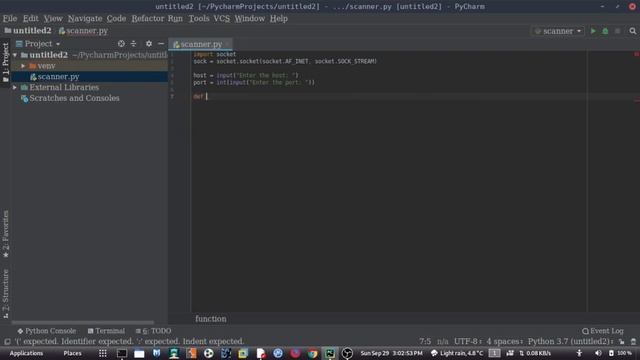Collapse the untitled2 root folder arrow
This screenshot has height=360, width=640.
[15, 55]
